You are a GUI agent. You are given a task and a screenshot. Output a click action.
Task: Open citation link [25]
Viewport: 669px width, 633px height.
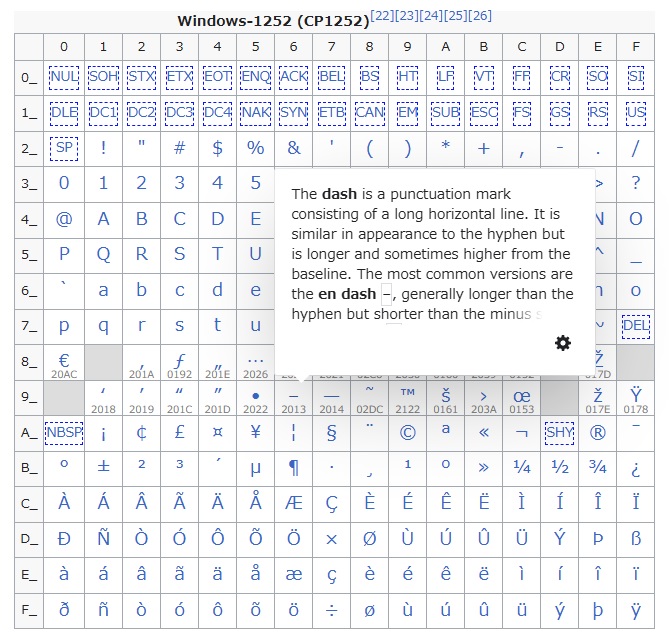[456, 16]
